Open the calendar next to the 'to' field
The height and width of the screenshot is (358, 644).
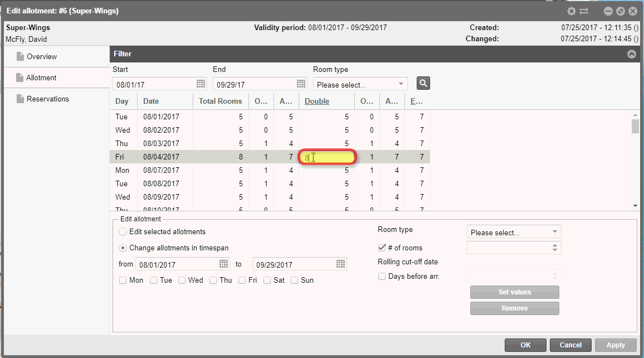(340, 263)
